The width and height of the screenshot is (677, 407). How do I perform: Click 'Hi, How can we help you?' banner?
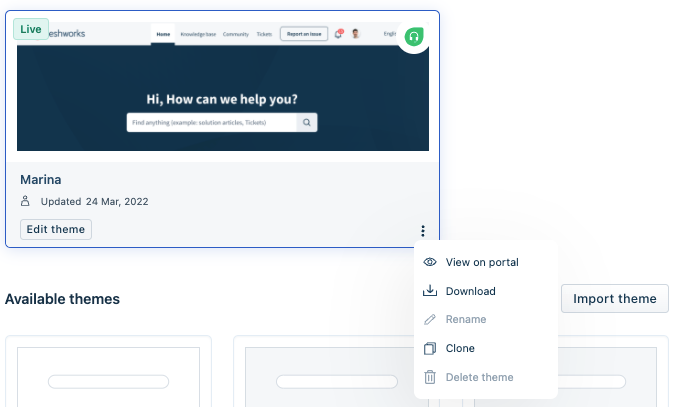pos(222,99)
